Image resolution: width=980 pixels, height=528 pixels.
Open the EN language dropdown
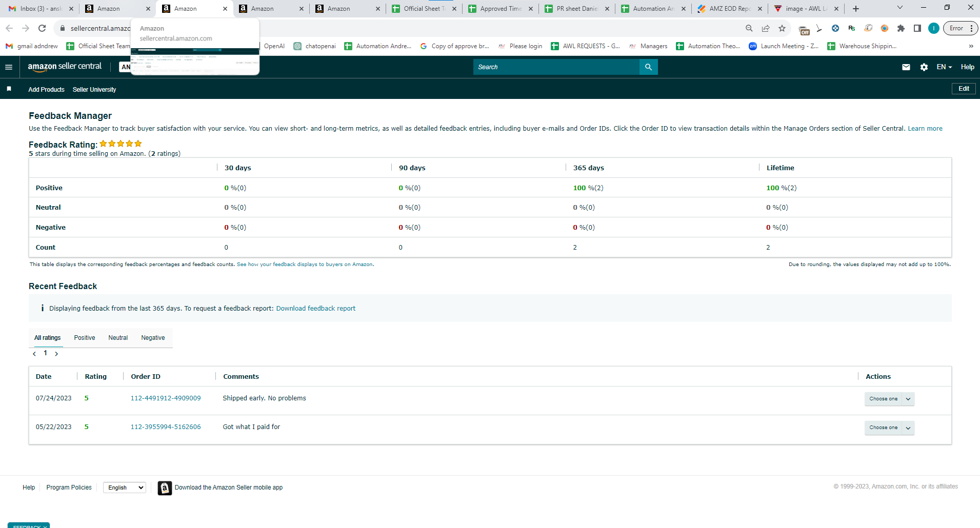(944, 67)
